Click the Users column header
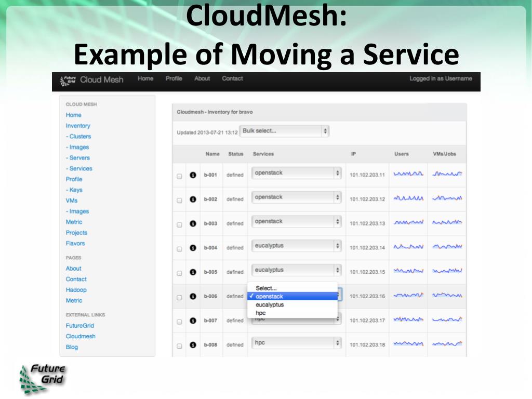Screen dimensions: 532x399 (402, 154)
